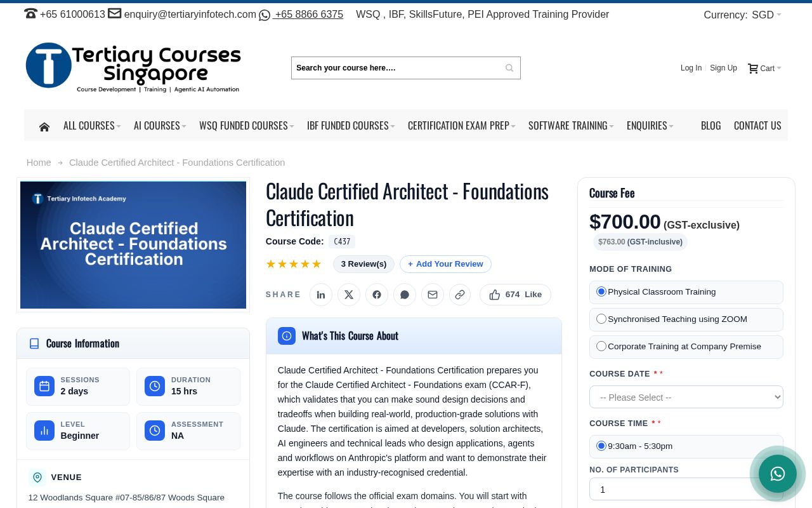Share course on Facebook
The height and width of the screenshot is (508, 812).
click(377, 295)
